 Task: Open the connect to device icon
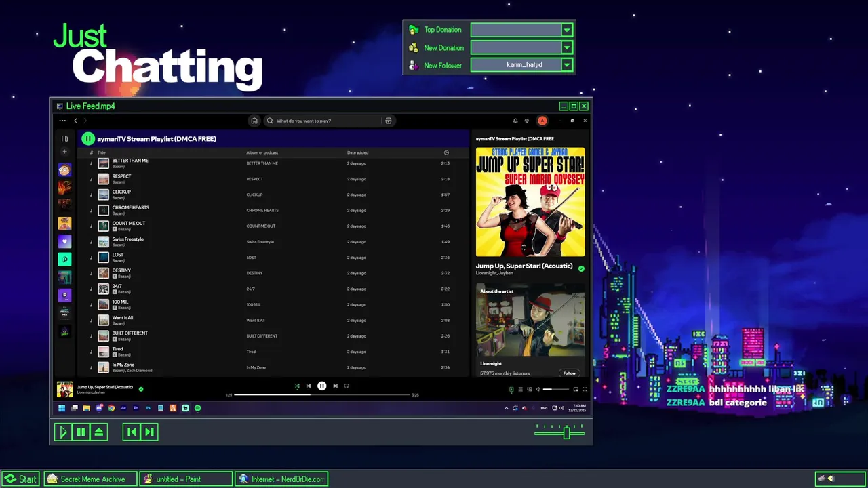530,389
